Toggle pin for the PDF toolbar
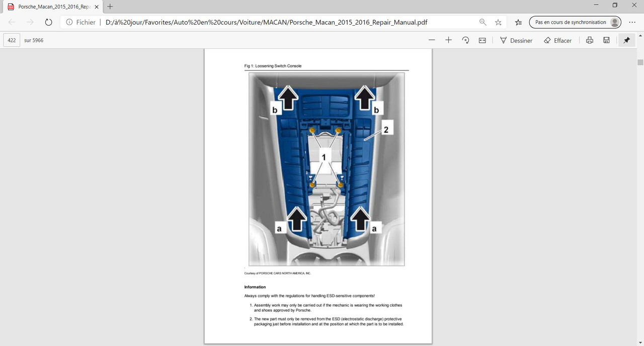This screenshot has height=346, width=644. click(626, 40)
